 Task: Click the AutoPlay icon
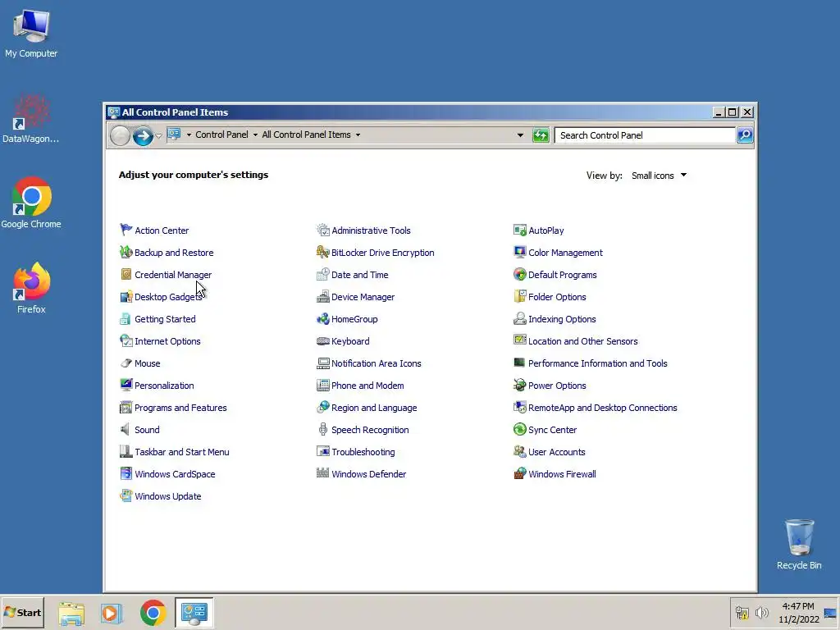pos(519,231)
